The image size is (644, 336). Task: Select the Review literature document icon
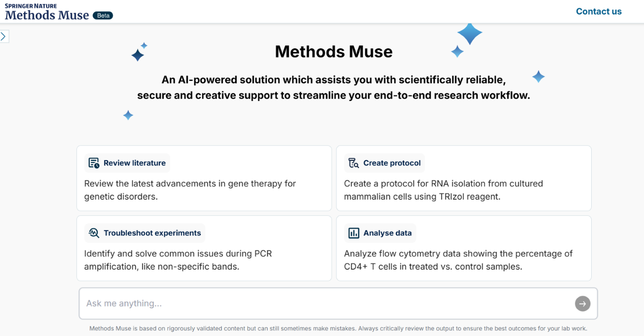click(93, 162)
